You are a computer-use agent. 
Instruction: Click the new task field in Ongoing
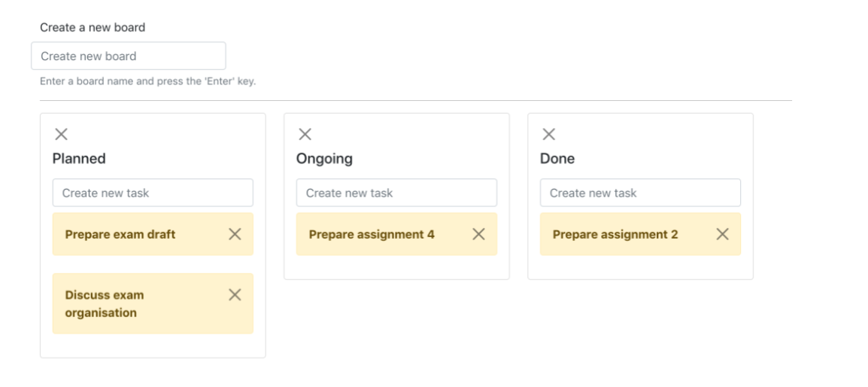[x=396, y=193]
